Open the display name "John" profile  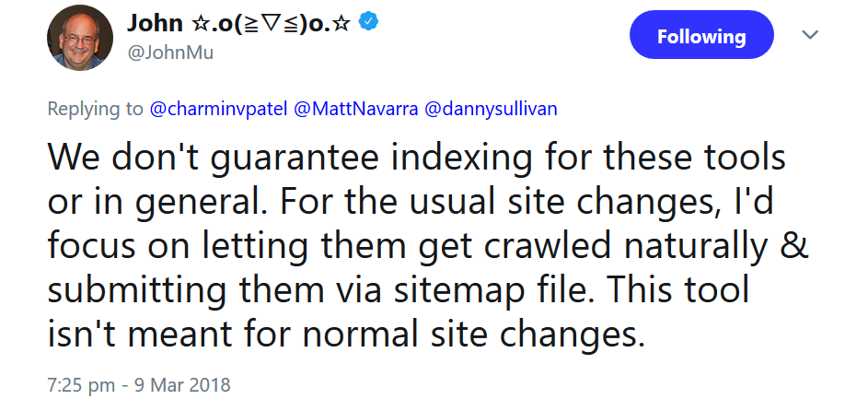tap(155, 24)
